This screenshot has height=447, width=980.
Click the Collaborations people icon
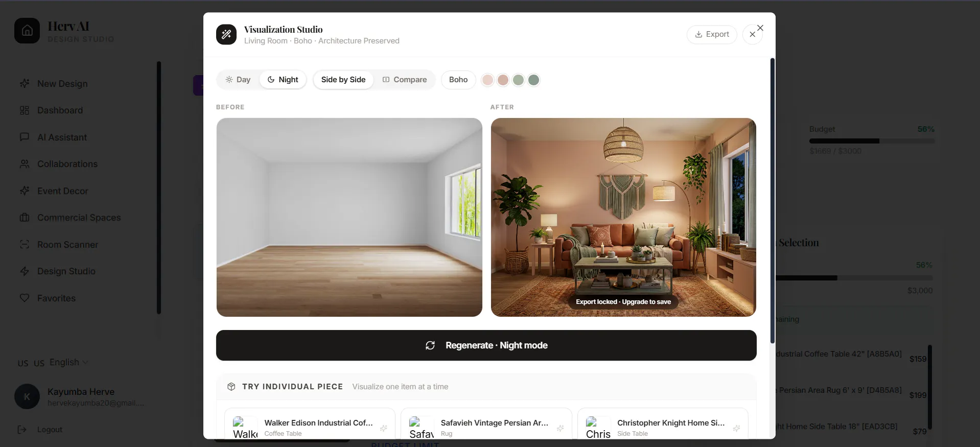pos(25,164)
